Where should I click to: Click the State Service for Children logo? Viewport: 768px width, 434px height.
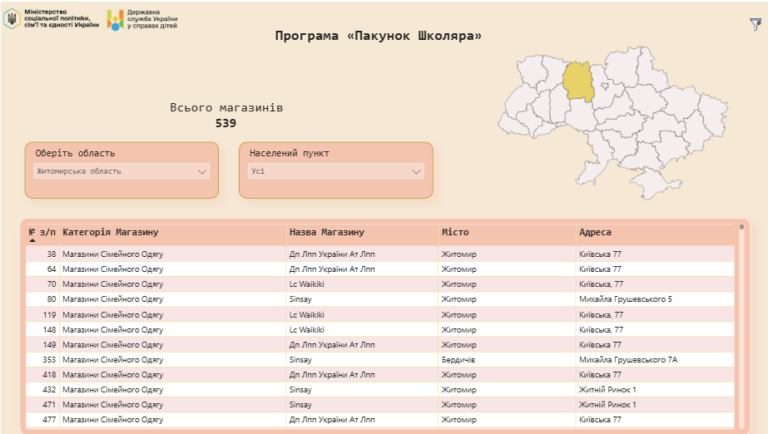pyautogui.click(x=143, y=20)
